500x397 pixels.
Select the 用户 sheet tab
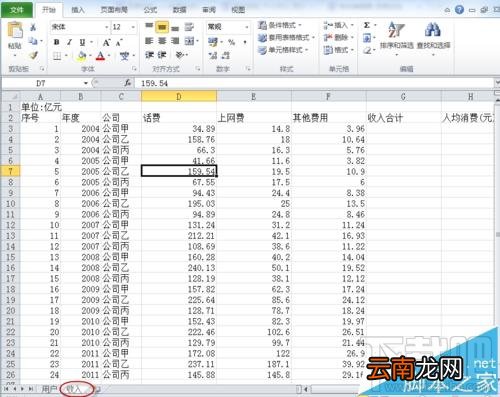coord(49,389)
